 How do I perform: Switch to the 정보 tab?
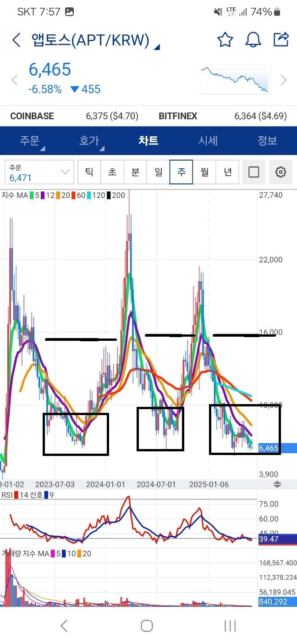(x=267, y=140)
